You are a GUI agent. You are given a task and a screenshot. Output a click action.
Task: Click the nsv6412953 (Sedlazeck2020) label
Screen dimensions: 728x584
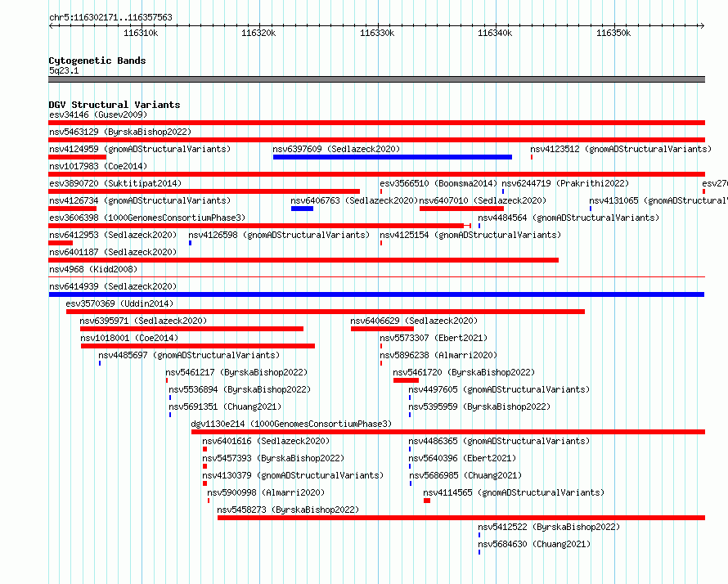[x=113, y=235]
